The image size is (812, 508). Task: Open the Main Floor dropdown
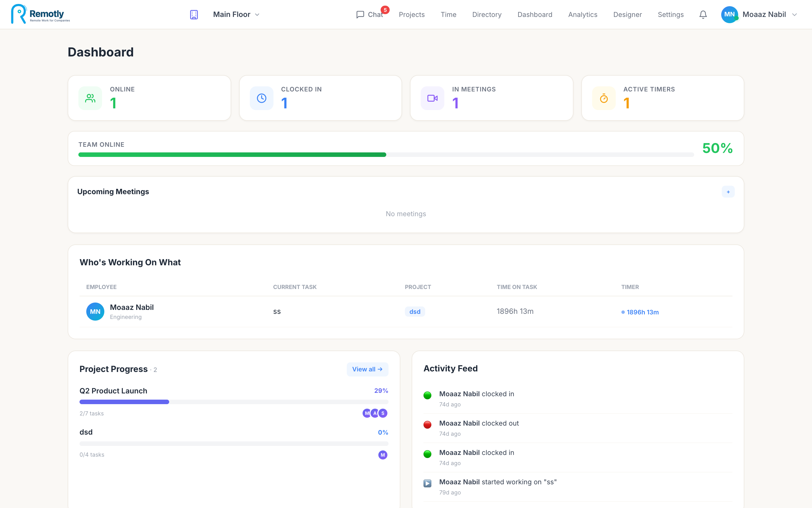tap(236, 14)
